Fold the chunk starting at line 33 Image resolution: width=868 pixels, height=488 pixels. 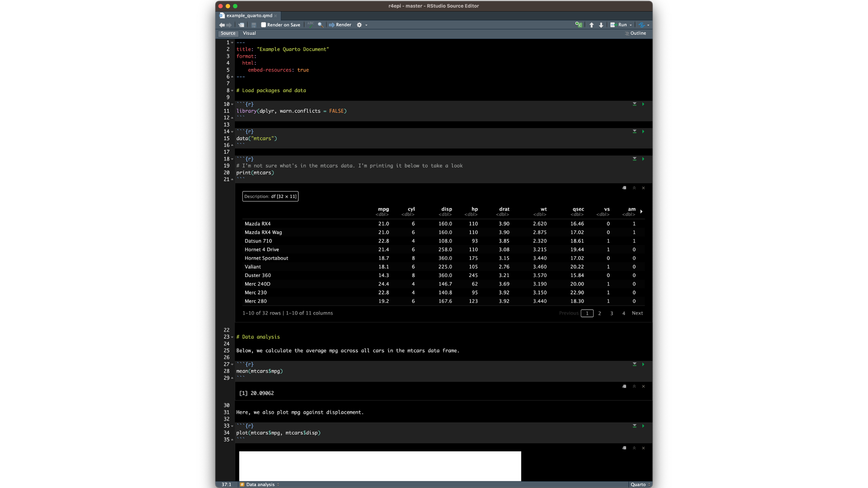click(232, 426)
